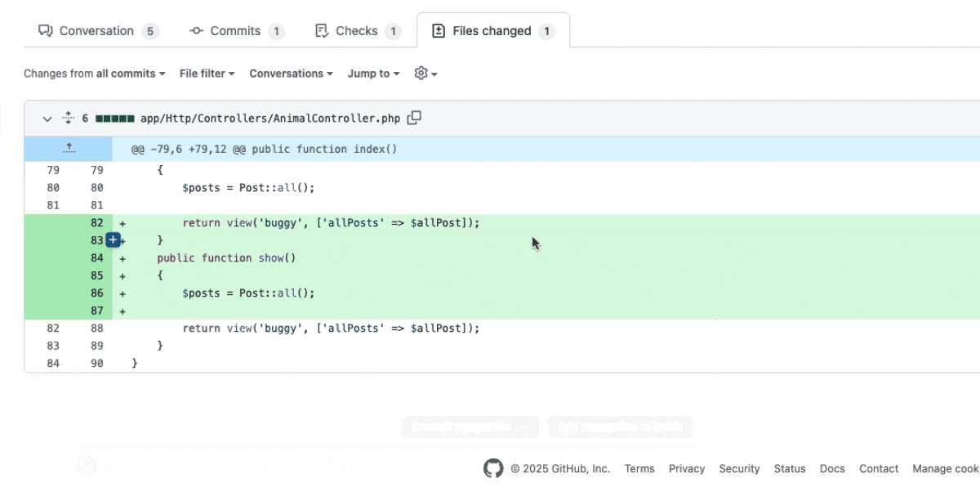Copy the AnimalController.php file path
Screen dimensions: 980x483
414,118
